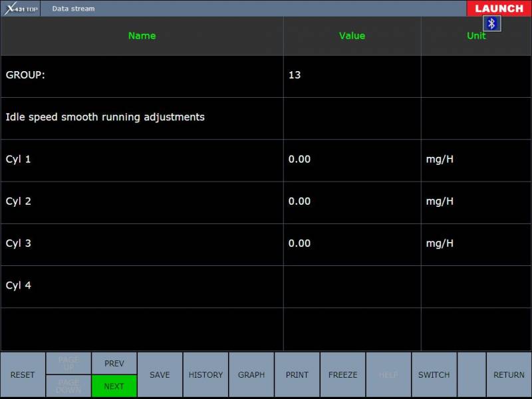
Task: Click the greyed-out HELP button
Action: coord(388,375)
